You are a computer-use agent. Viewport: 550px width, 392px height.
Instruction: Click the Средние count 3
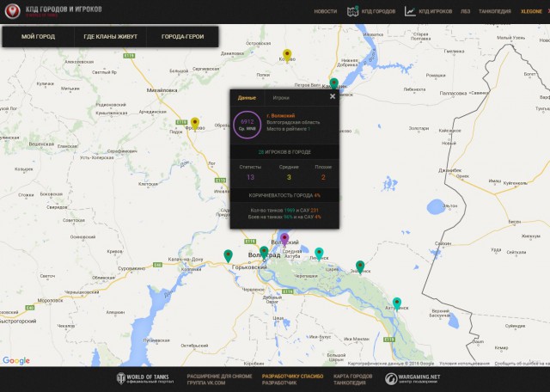click(289, 177)
